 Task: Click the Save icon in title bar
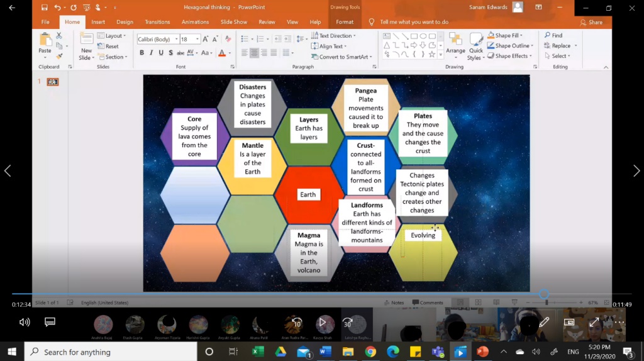[x=44, y=8]
